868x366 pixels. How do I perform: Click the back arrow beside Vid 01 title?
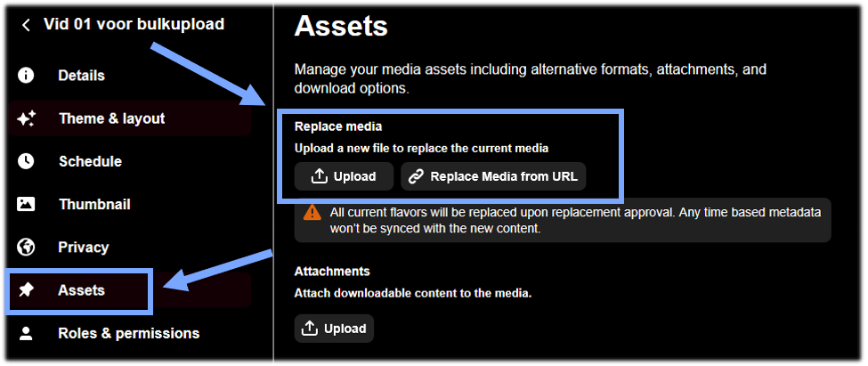(x=26, y=25)
